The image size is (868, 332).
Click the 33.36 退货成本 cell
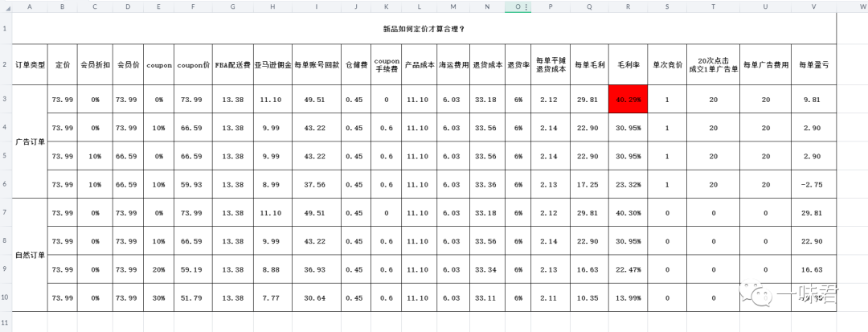(487, 184)
